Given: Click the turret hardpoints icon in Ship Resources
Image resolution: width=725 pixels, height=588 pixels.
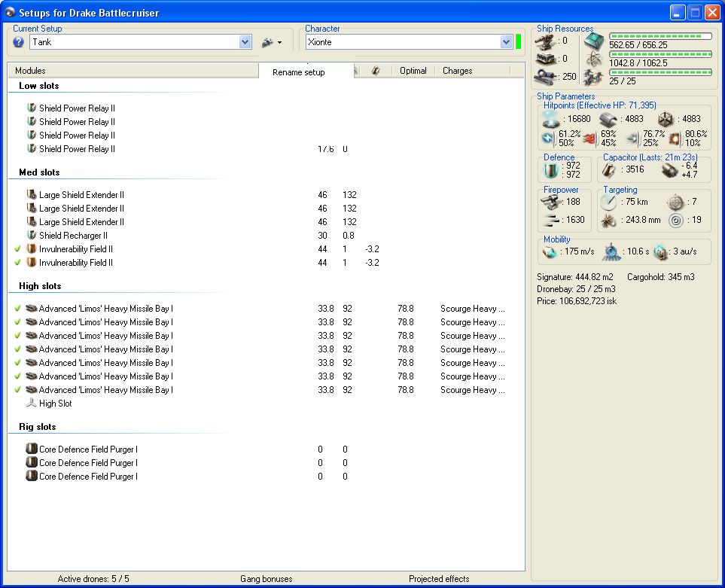Looking at the screenshot, I should (x=545, y=41).
